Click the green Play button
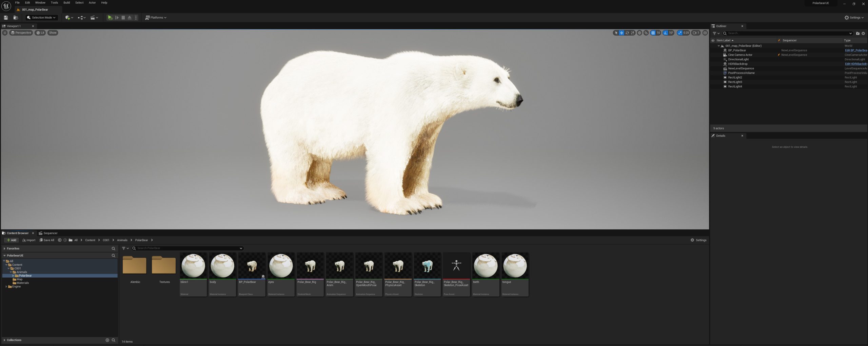 110,18
